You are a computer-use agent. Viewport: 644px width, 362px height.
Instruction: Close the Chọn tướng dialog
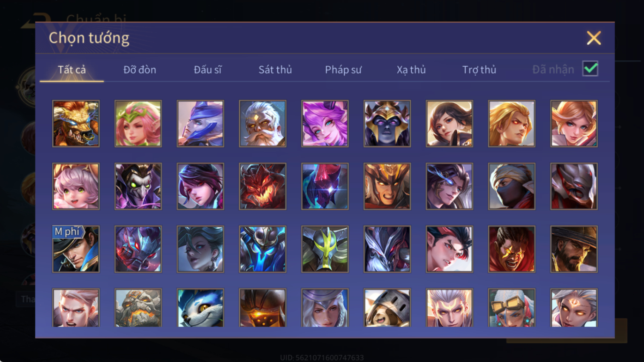coord(594,38)
